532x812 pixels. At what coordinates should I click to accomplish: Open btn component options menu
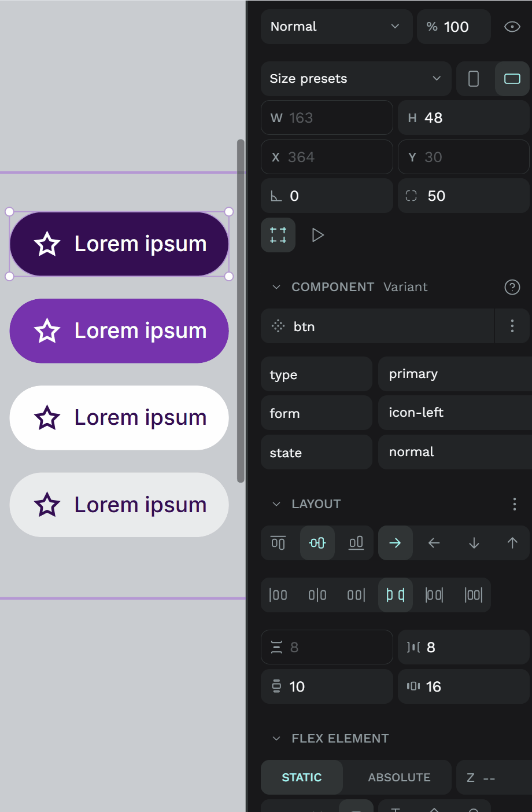512,326
